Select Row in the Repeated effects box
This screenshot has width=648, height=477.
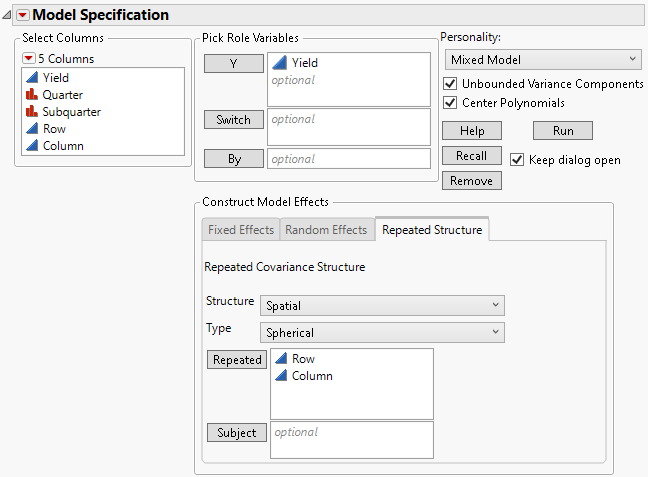click(x=303, y=359)
